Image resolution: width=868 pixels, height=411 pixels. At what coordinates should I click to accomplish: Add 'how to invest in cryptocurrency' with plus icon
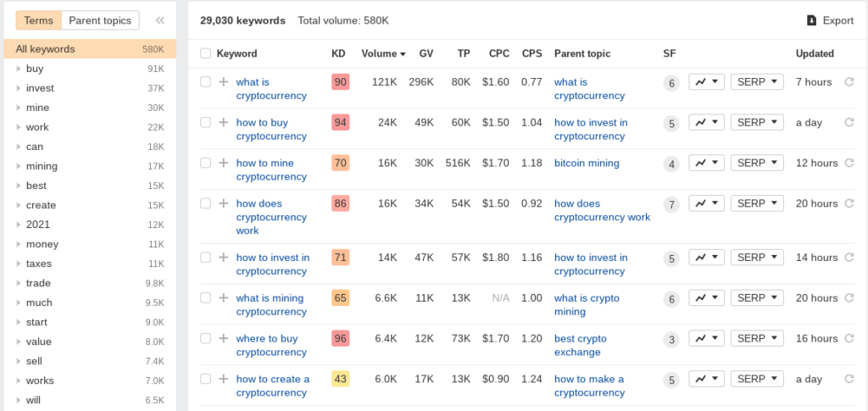coord(223,258)
